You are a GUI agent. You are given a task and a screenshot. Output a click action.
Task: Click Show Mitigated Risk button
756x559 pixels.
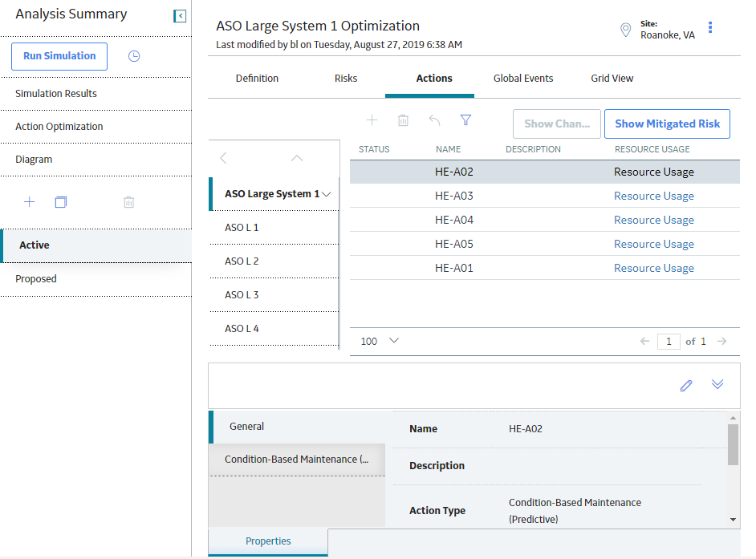click(667, 124)
